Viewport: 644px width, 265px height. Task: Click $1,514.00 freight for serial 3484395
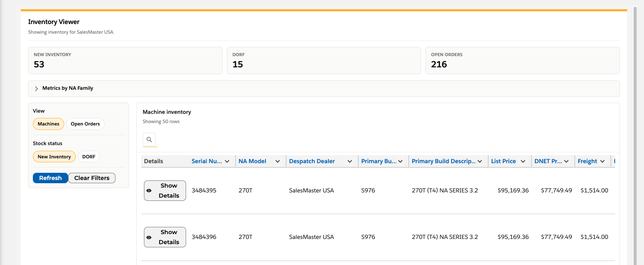pyautogui.click(x=594, y=190)
